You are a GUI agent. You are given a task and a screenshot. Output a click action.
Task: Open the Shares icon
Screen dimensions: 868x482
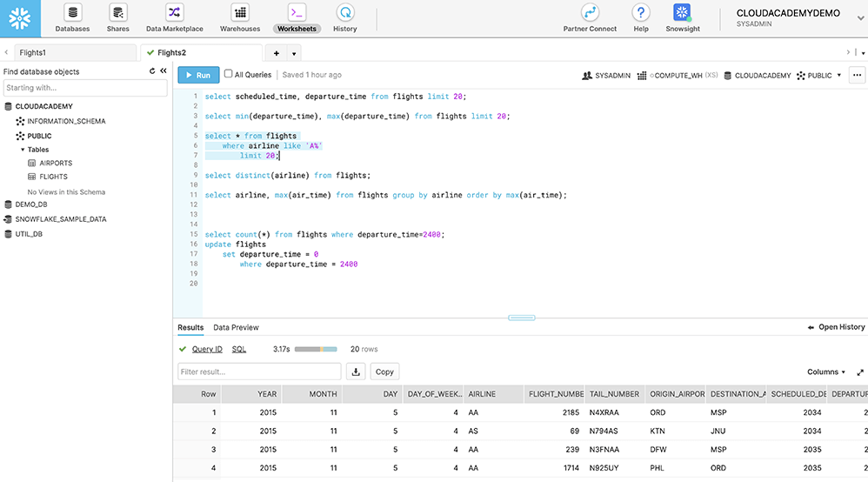[118, 13]
